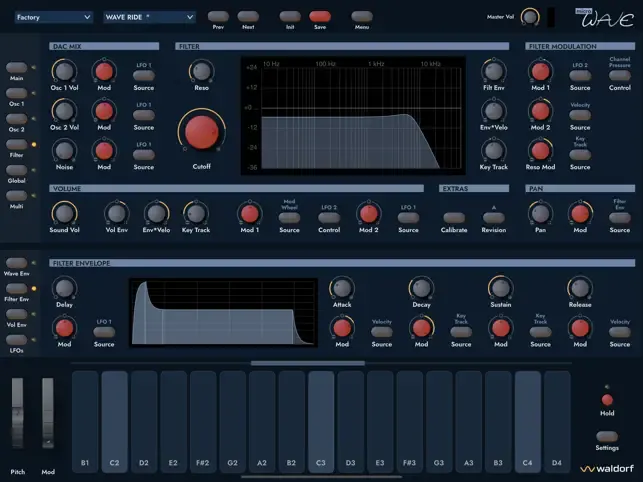Select the Vol Env page
The width and height of the screenshot is (643, 482).
[16, 314]
